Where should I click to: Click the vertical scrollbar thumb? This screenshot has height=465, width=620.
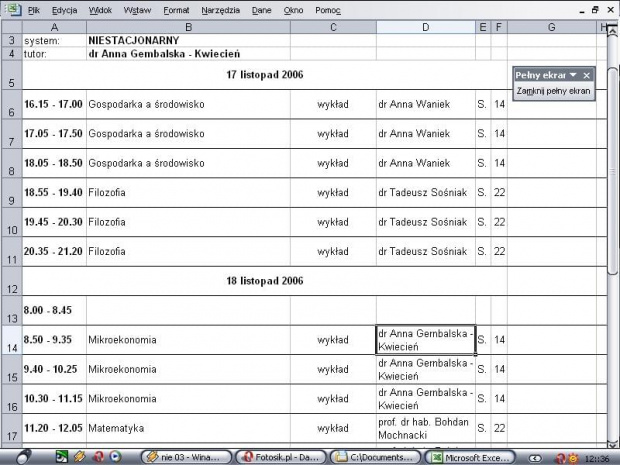tap(612, 171)
